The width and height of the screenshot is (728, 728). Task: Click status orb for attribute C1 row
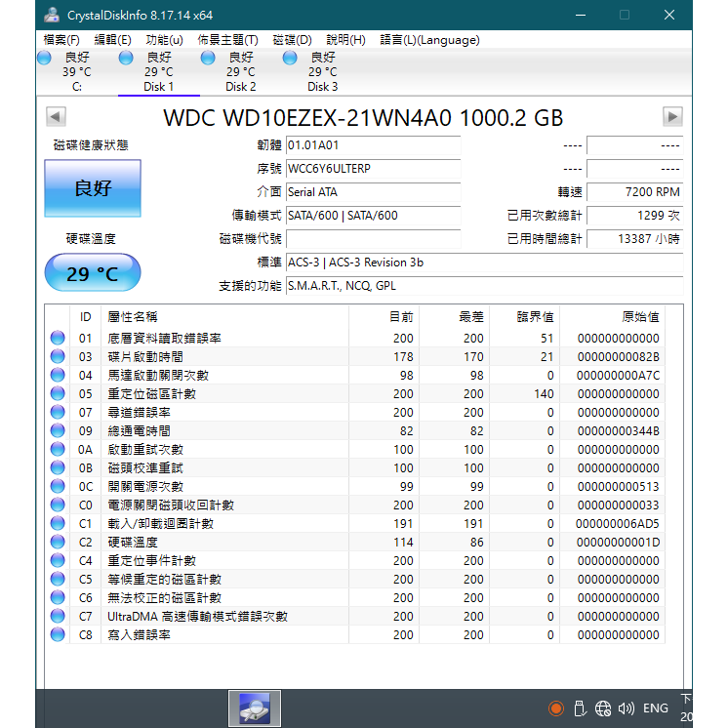(58, 523)
